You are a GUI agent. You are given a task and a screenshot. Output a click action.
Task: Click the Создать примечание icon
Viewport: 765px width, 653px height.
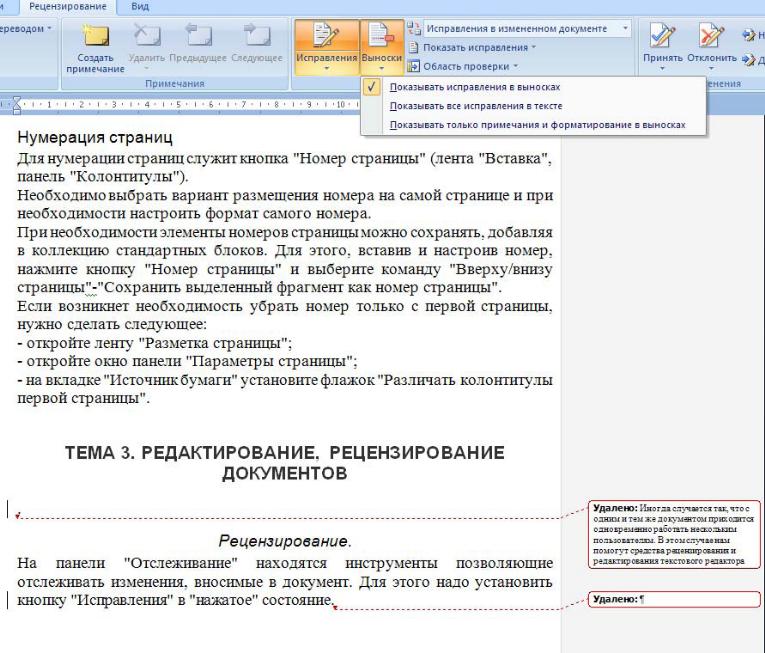pyautogui.click(x=96, y=36)
